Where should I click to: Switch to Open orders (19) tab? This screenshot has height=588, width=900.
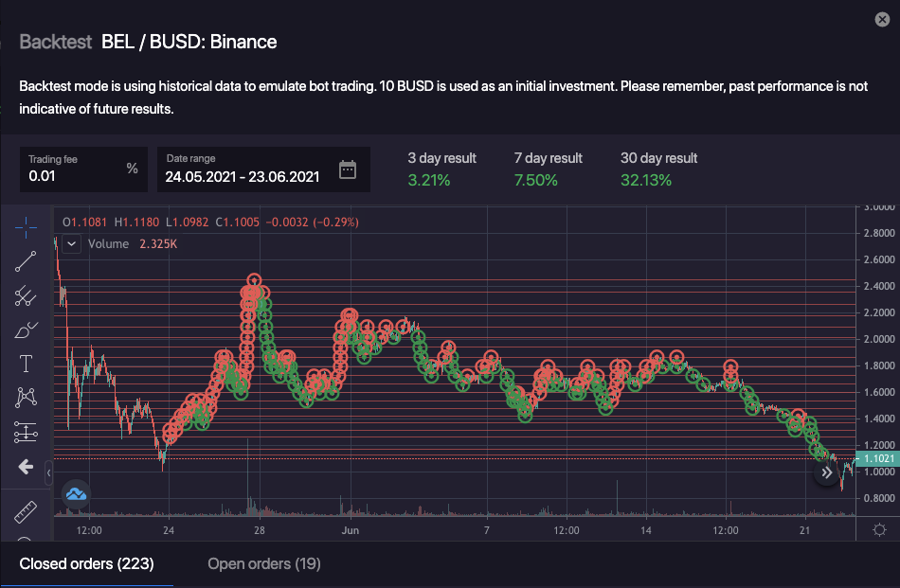264,564
